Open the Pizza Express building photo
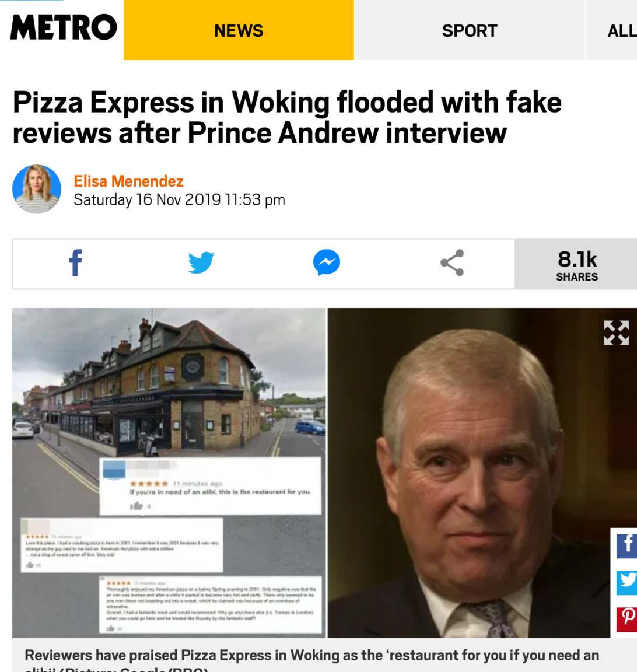 coord(169,473)
